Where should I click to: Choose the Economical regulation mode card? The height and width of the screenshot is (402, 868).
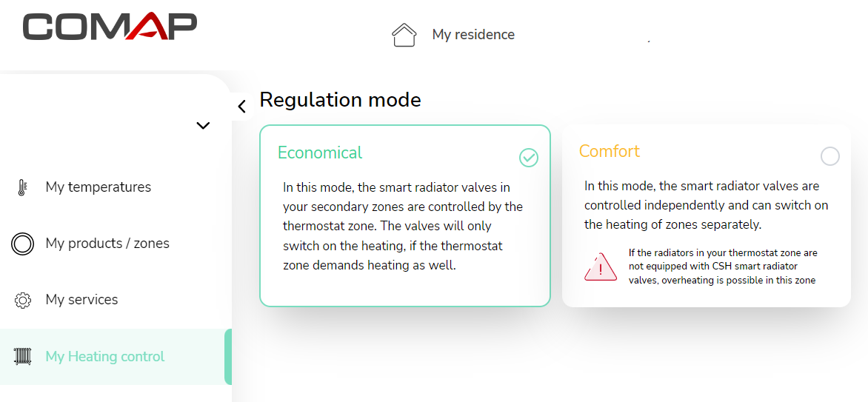click(x=405, y=215)
